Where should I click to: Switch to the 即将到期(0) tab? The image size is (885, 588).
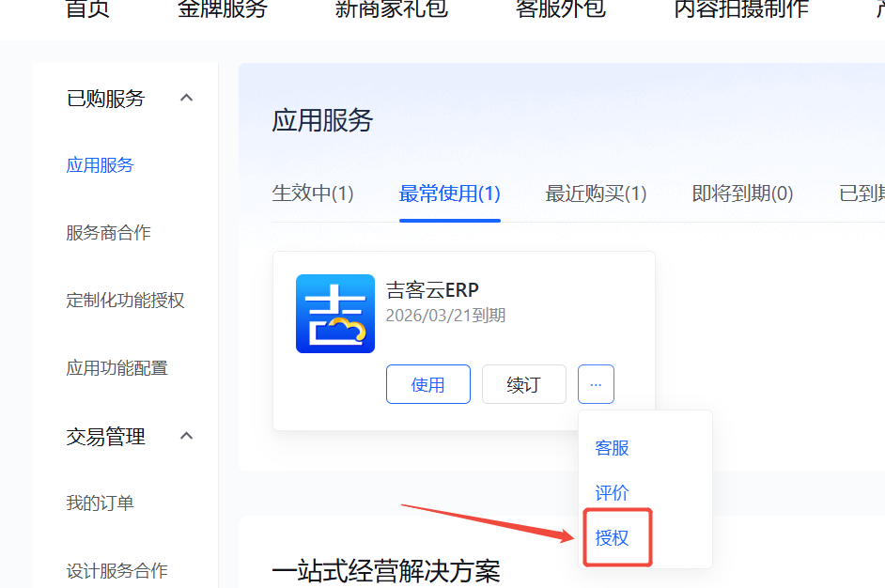(743, 193)
